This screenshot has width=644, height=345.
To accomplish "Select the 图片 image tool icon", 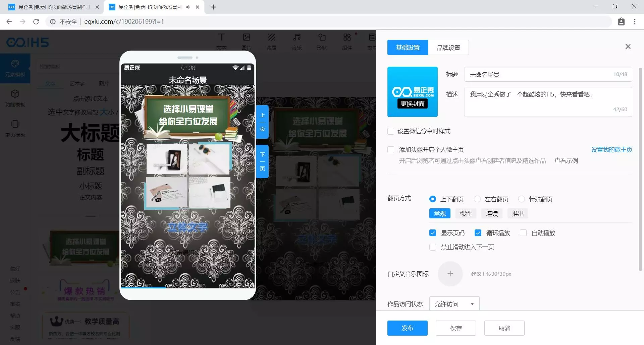I will (247, 41).
